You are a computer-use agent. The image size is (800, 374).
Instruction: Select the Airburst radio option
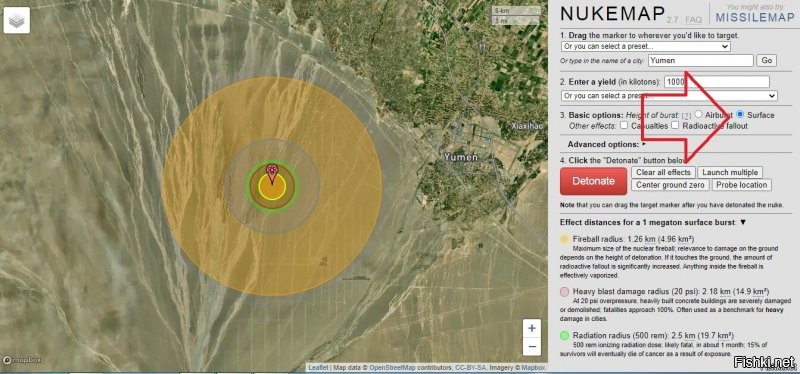click(698, 114)
